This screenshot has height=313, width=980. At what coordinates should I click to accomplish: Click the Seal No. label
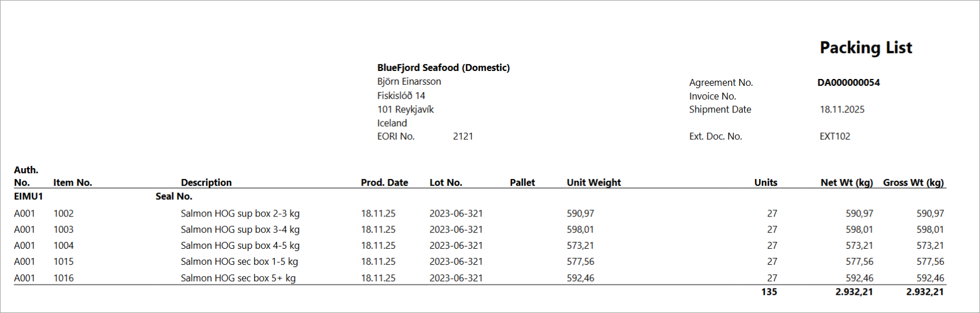click(174, 196)
